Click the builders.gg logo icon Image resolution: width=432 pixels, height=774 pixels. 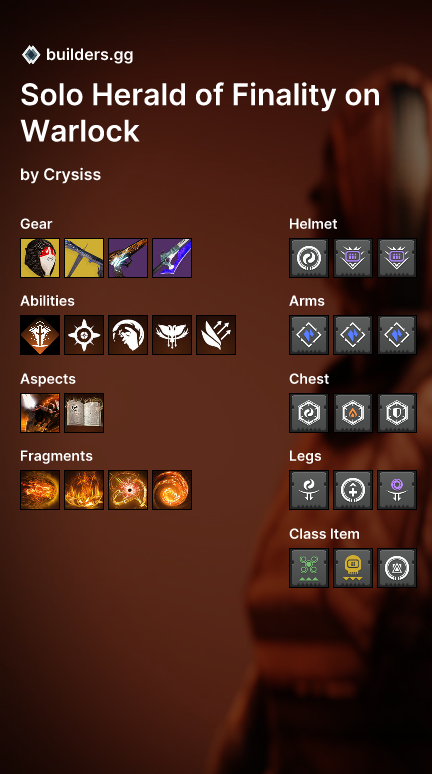(x=31, y=55)
